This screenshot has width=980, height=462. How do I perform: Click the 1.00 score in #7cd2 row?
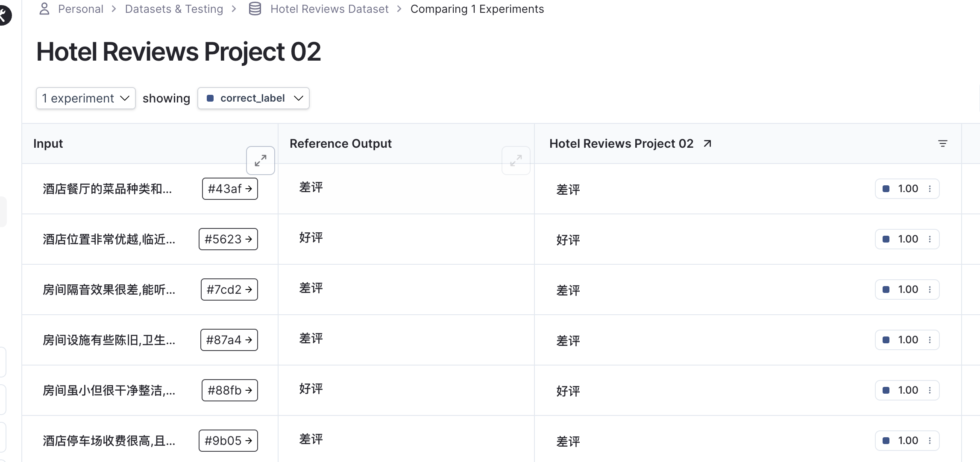point(908,289)
